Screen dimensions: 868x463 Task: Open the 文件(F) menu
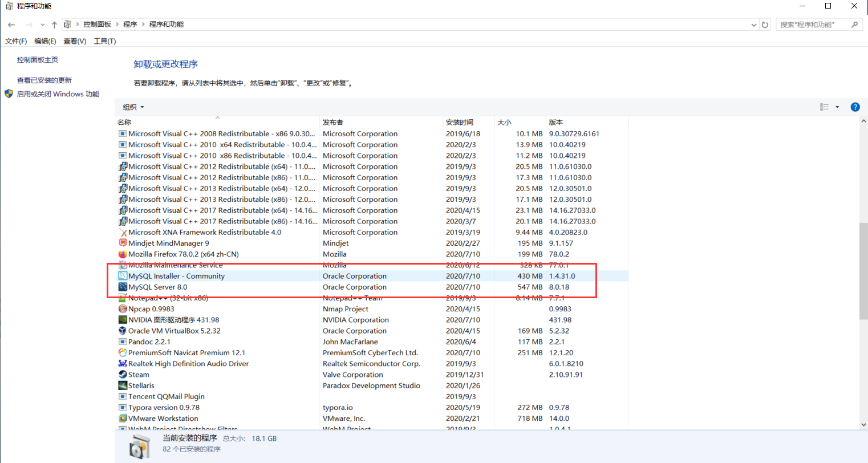point(16,41)
